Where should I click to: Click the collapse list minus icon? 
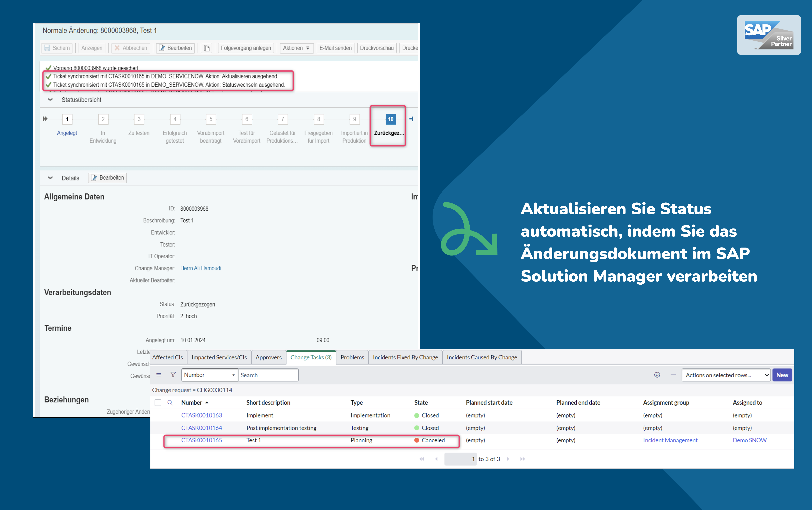tap(673, 375)
